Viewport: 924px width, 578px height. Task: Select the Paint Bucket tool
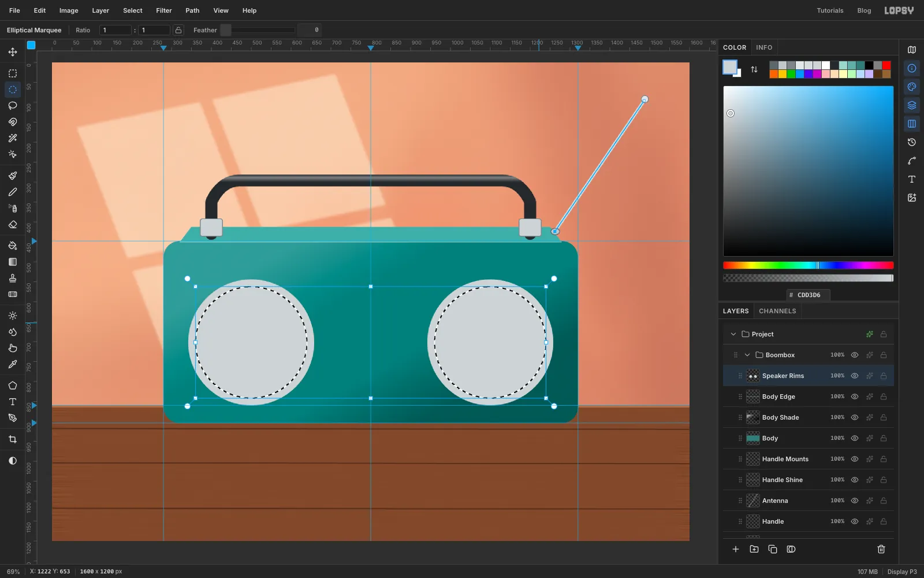tap(13, 246)
